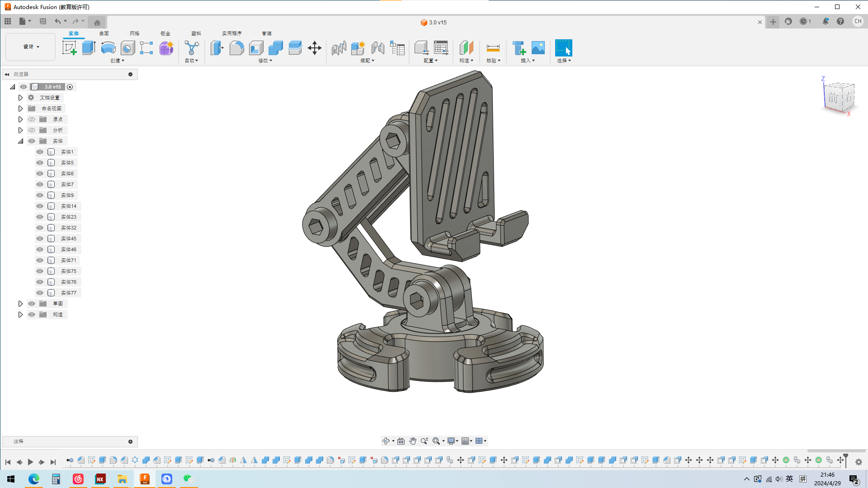868x488 pixels.
Task: Toggle visibility of 实体77
Action: point(40,293)
